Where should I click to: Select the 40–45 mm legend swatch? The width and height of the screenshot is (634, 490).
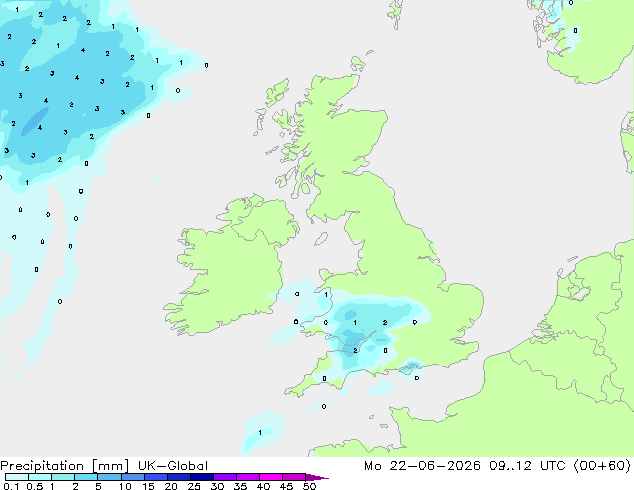coord(270,477)
